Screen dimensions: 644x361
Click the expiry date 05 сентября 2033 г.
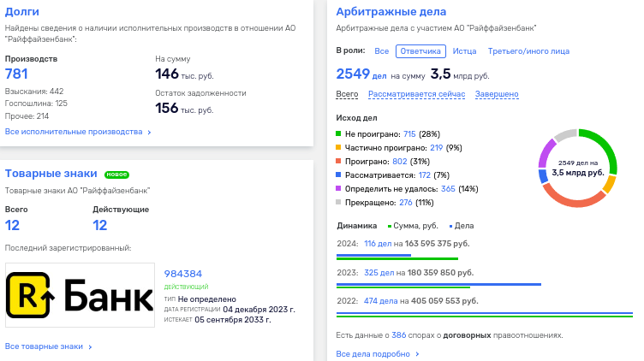[x=233, y=320]
